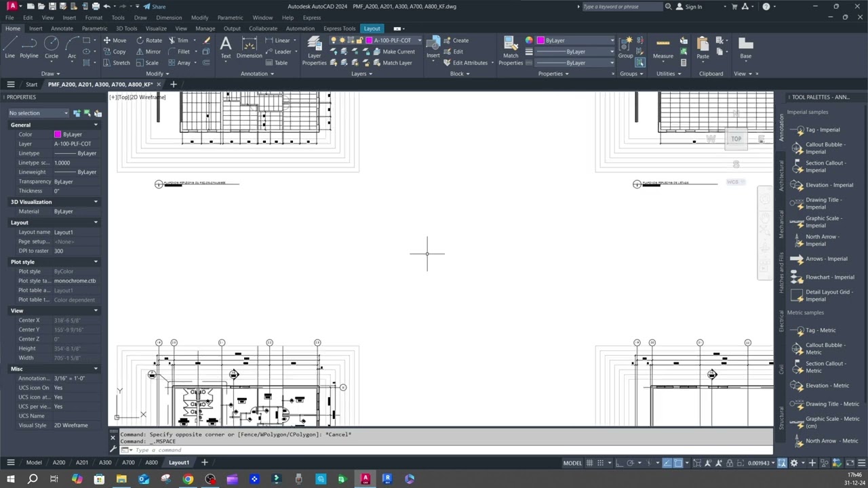Collapse the General properties section
The image size is (868, 488).
[x=96, y=125]
